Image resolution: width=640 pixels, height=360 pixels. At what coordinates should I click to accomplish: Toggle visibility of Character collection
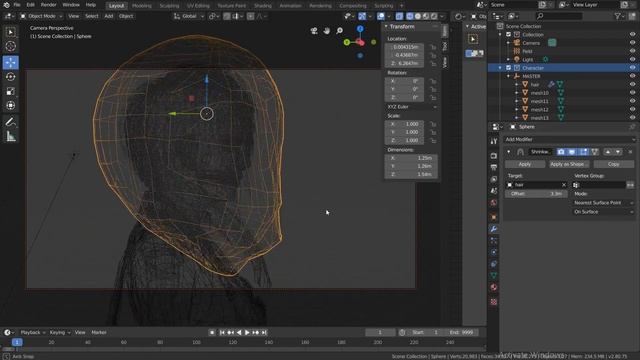pos(632,68)
